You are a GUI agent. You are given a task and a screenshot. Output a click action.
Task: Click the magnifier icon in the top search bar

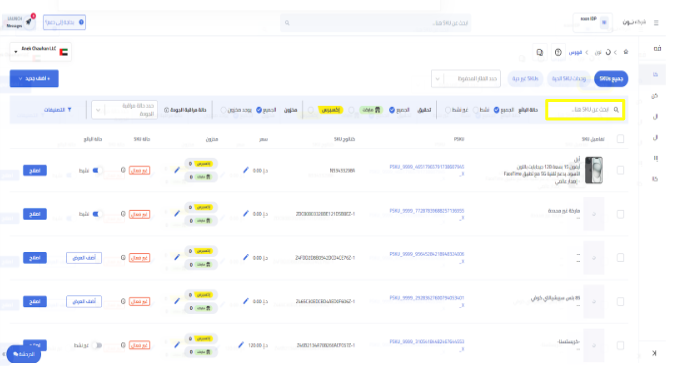coord(287,23)
